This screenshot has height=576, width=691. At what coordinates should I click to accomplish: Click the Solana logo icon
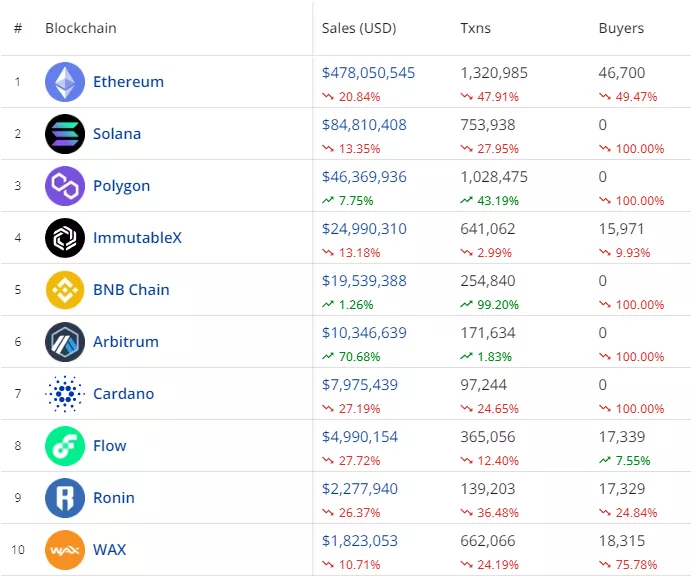[65, 134]
